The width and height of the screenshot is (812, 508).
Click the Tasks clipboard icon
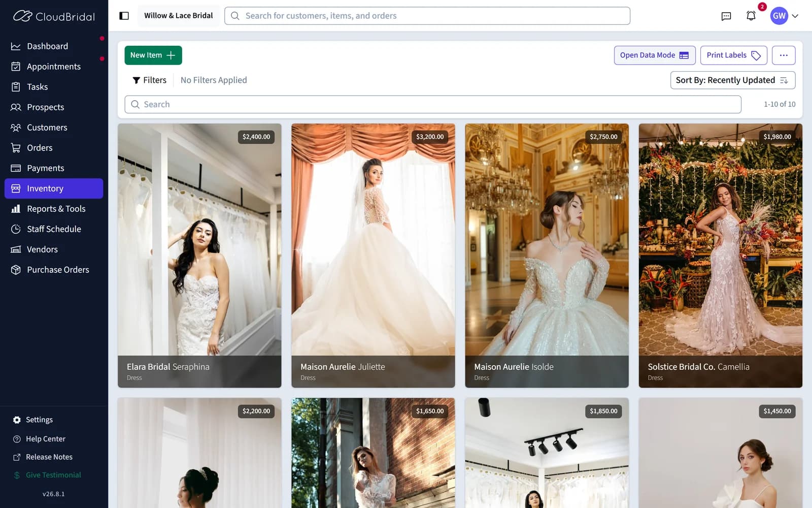[x=16, y=87]
